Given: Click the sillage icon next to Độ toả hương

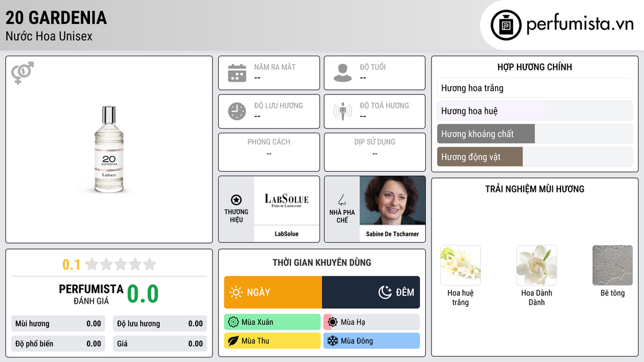Looking at the screenshot, I should 343,111.
